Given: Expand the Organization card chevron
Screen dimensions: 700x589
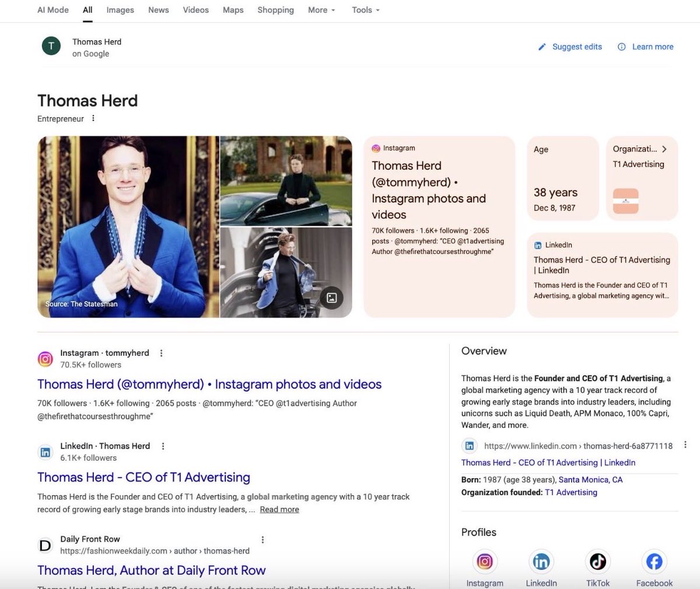Looking at the screenshot, I should (664, 149).
